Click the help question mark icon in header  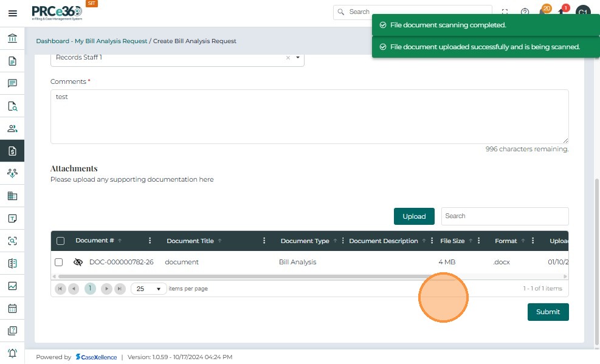(525, 12)
